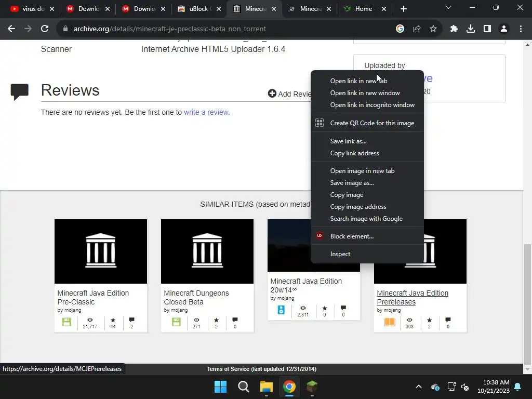Viewport: 532px width, 399px height.
Task: Click audio speaker icon on 20w14∞ card
Action: 281,310
